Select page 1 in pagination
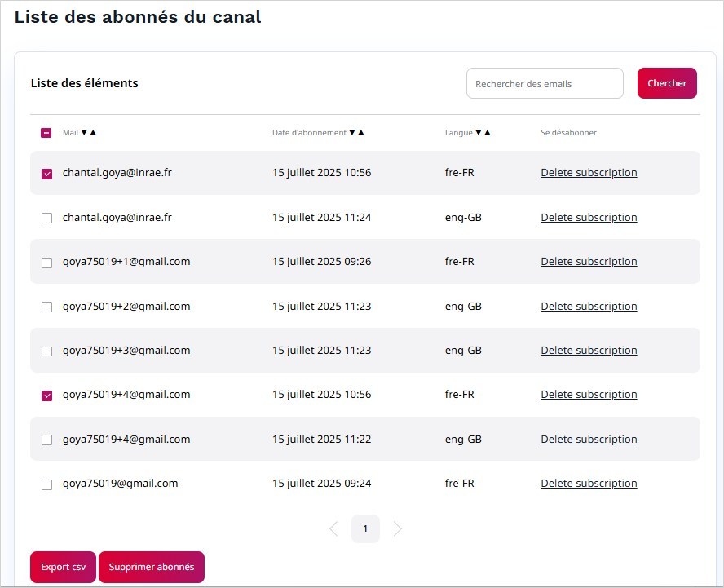This screenshot has width=724, height=588. point(365,528)
